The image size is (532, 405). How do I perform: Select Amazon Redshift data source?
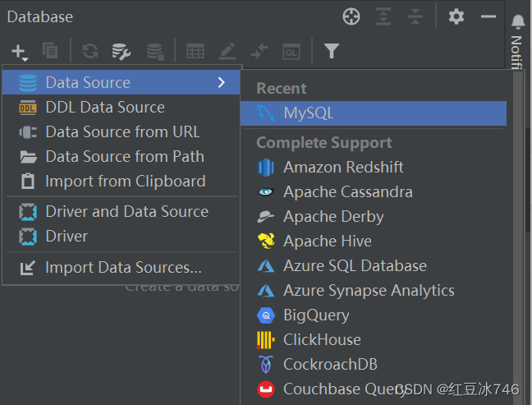(x=374, y=168)
